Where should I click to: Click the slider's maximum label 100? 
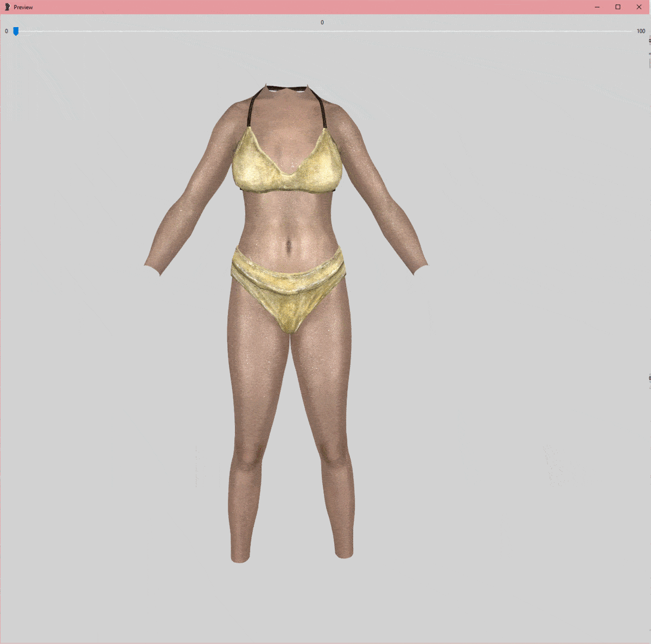pos(641,31)
